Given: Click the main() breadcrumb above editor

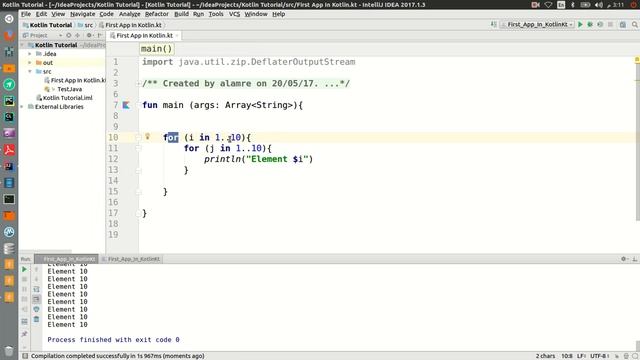Looking at the screenshot, I should coord(157,49).
